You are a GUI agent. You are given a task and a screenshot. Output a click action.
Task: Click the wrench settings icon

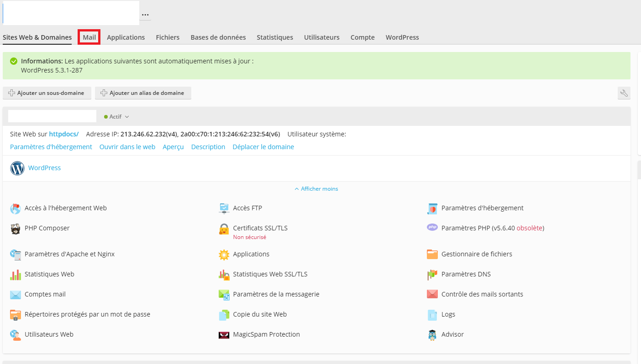[624, 93]
